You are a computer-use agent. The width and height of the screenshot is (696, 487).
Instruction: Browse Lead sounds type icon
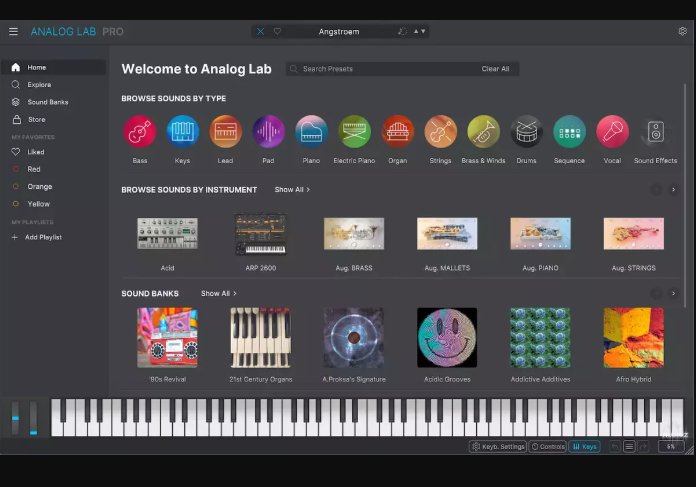(x=225, y=131)
